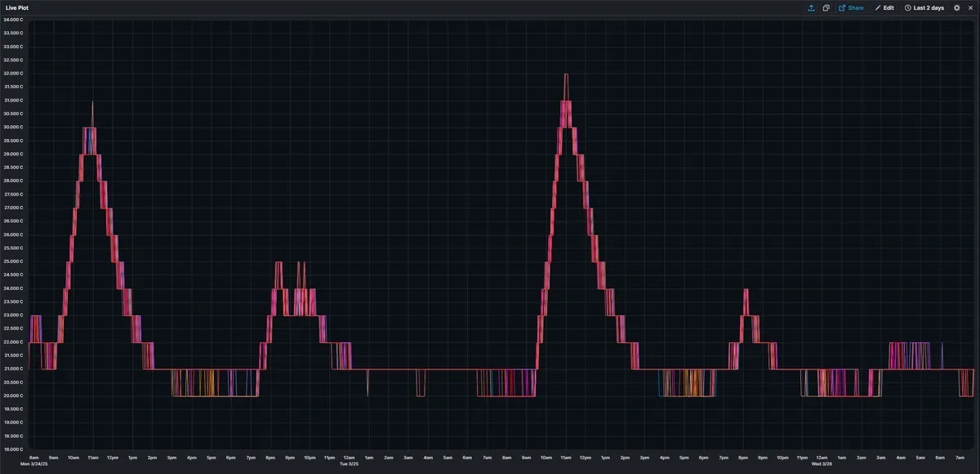Image resolution: width=980 pixels, height=474 pixels.
Task: Open the Share link dialog
Action: pos(851,7)
